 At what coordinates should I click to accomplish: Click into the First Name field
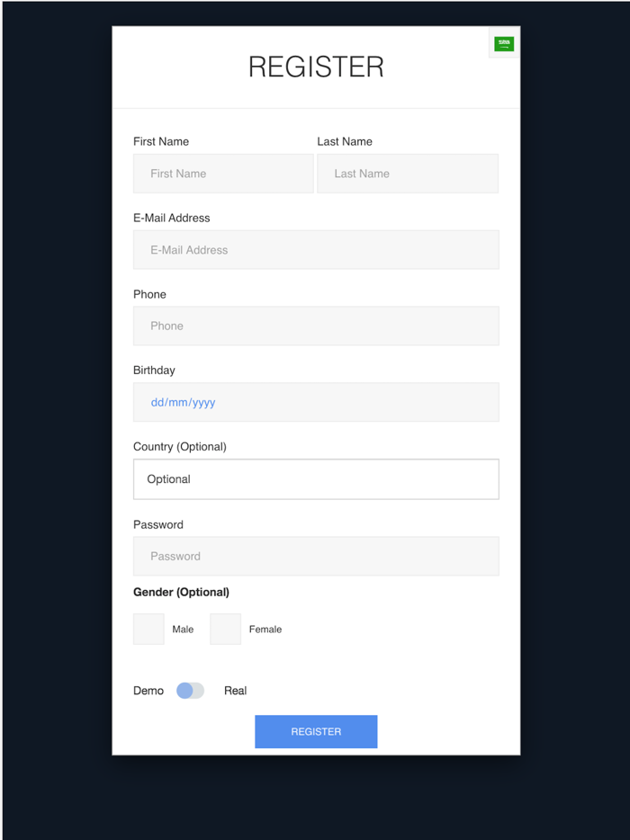[222, 173]
